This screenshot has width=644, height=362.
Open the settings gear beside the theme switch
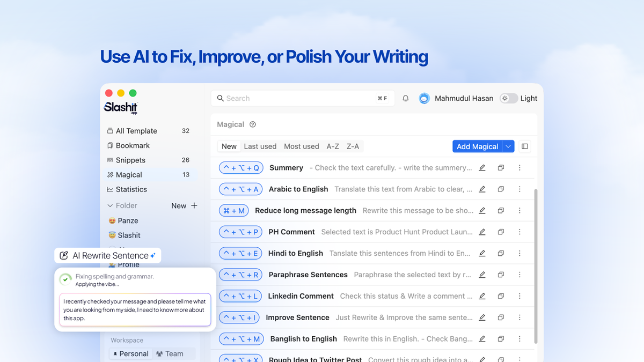tap(505, 98)
